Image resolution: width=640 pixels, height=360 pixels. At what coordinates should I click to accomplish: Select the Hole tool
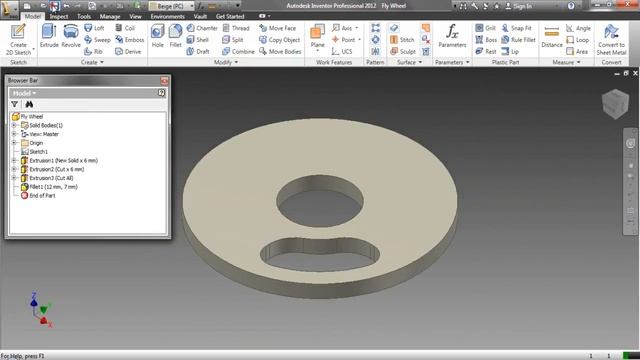coord(158,36)
